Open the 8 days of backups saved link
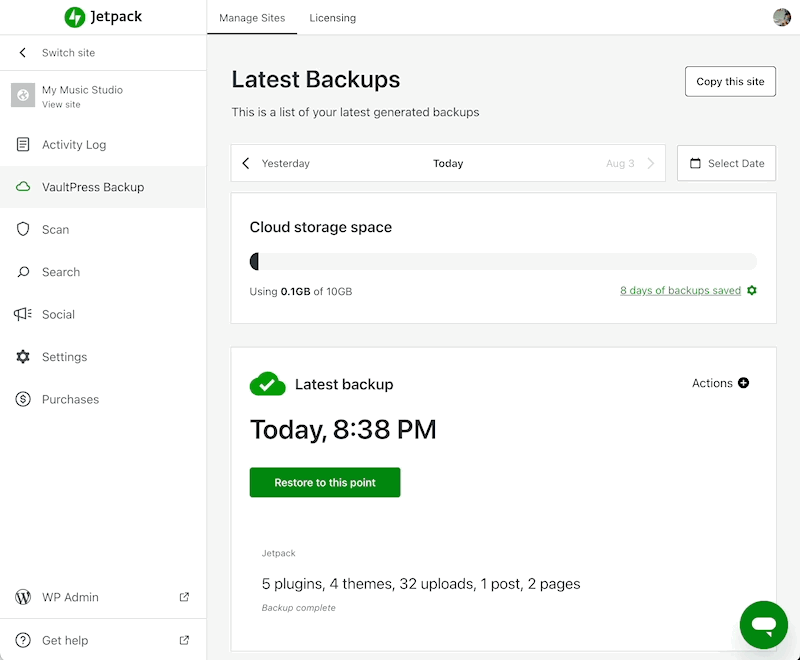Image resolution: width=800 pixels, height=660 pixels. click(x=680, y=291)
